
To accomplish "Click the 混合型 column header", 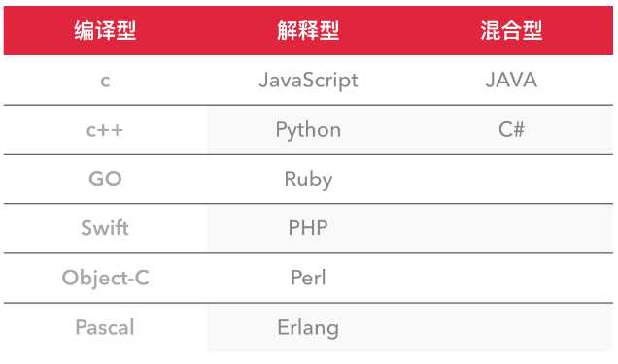I will point(511,30).
